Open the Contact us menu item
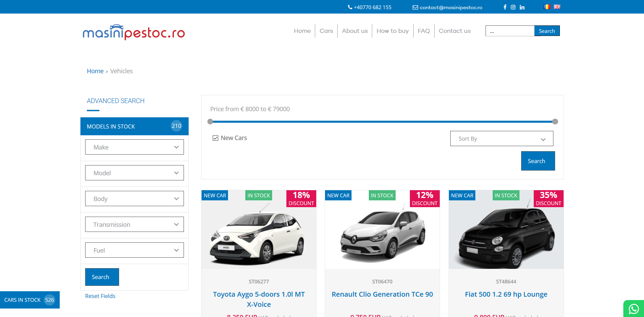 coord(454,31)
